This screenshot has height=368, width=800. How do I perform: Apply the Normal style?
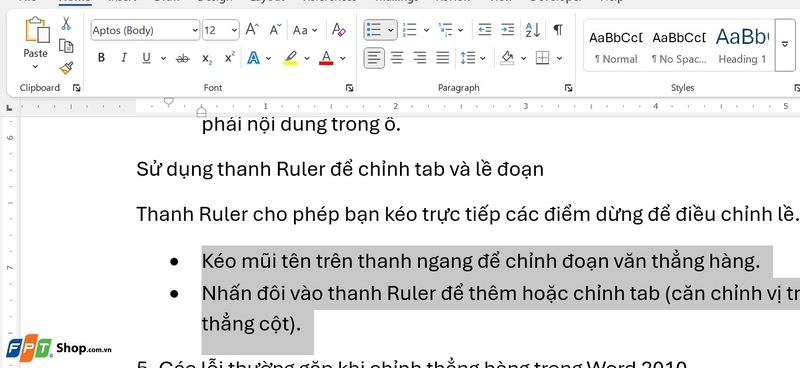click(616, 47)
